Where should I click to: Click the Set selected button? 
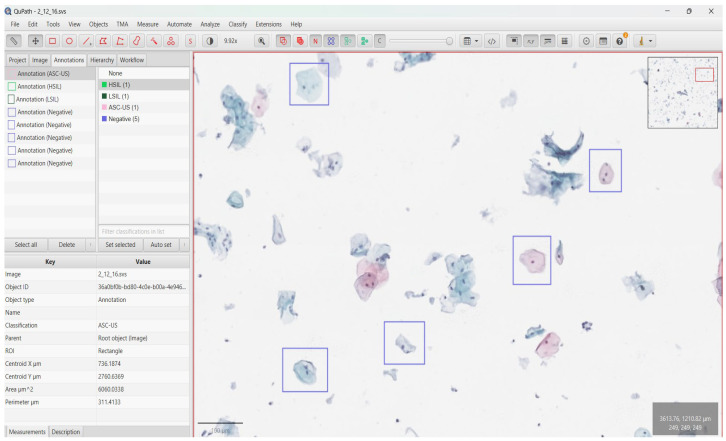(120, 245)
